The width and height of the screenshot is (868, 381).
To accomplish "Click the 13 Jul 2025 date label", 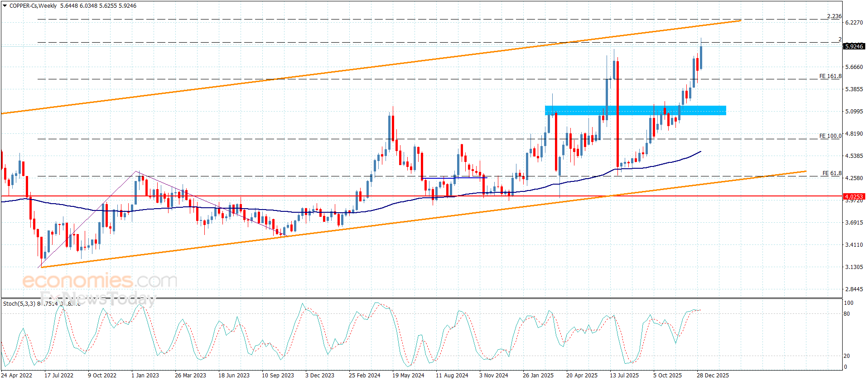I will point(624,375).
